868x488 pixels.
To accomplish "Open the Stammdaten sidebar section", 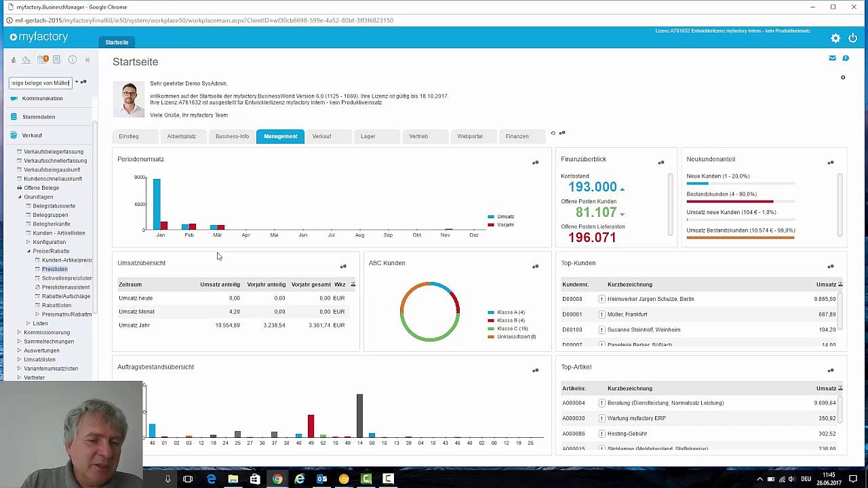I will point(39,117).
